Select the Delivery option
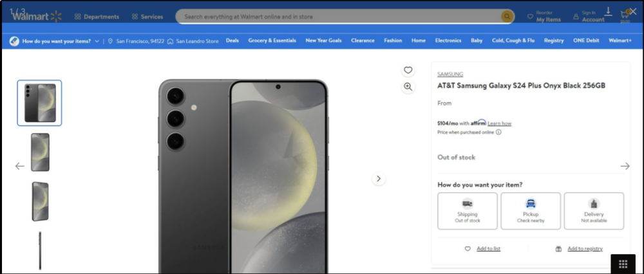Viewport: 644px width, 274px height. 594,211
